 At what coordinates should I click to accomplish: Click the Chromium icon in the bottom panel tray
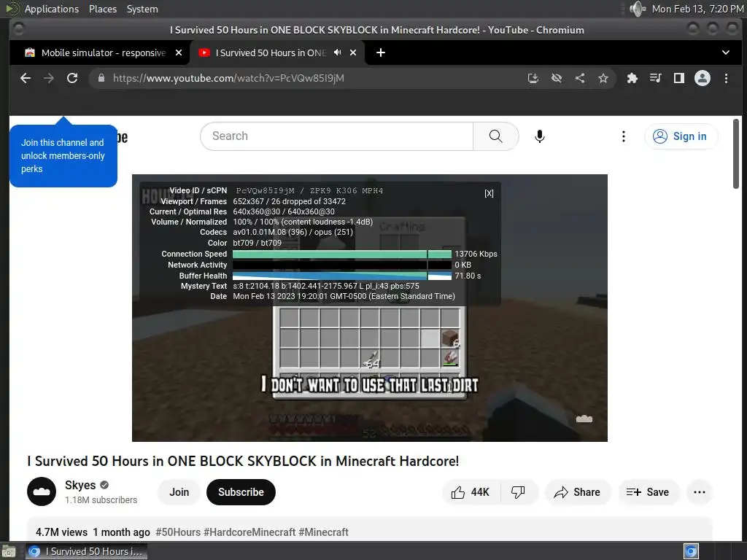tap(691, 551)
